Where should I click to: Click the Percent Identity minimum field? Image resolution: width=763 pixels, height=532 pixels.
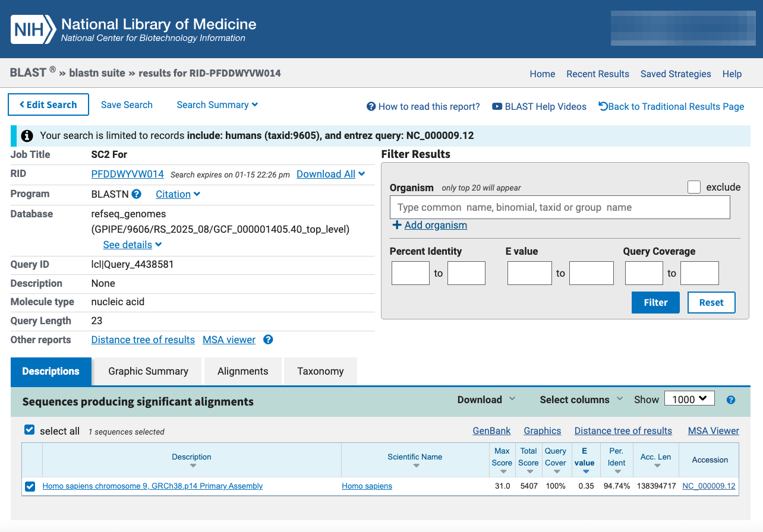click(411, 273)
